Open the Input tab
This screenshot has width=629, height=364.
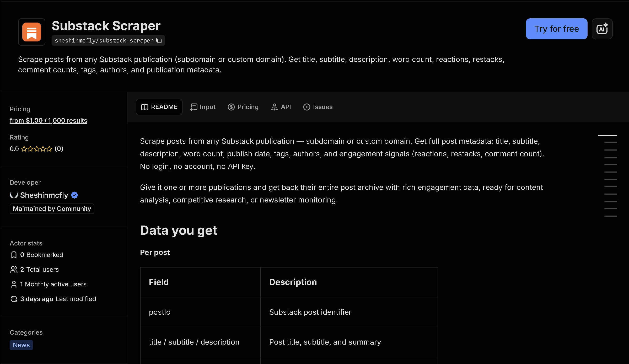pyautogui.click(x=203, y=107)
